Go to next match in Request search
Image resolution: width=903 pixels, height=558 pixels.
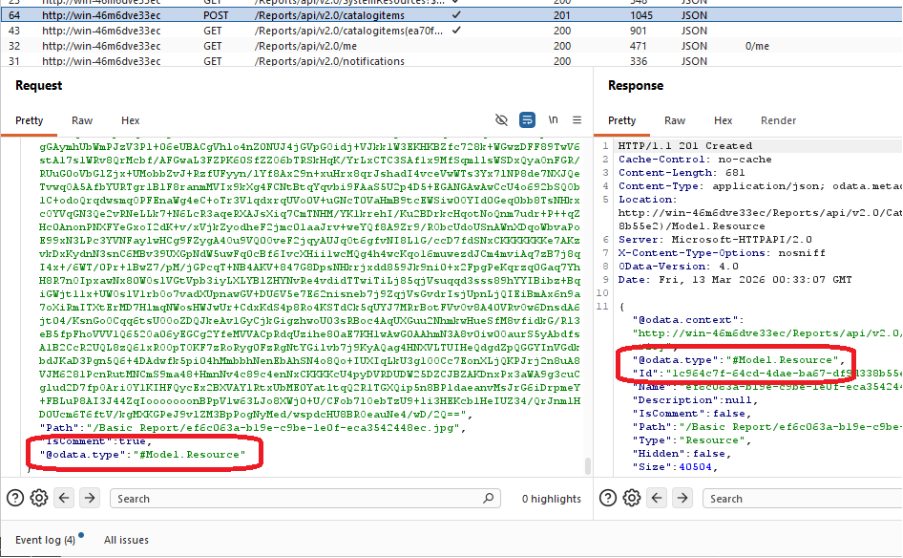click(x=90, y=498)
